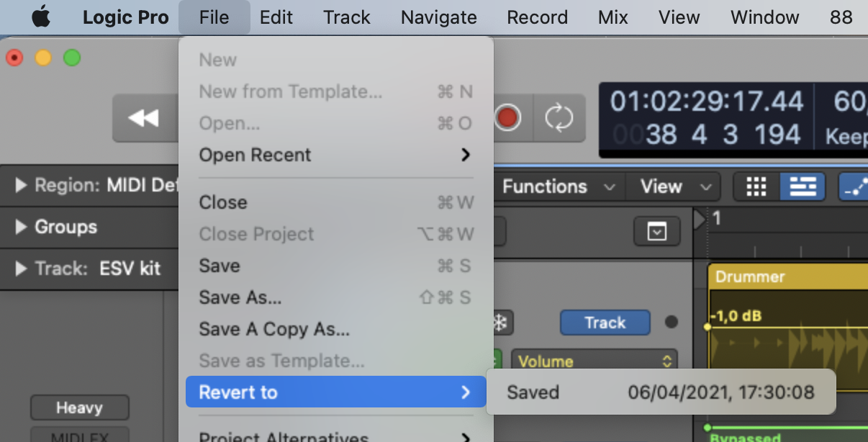This screenshot has width=868, height=442.
Task: Expand the Groups section
Action: click(x=22, y=227)
